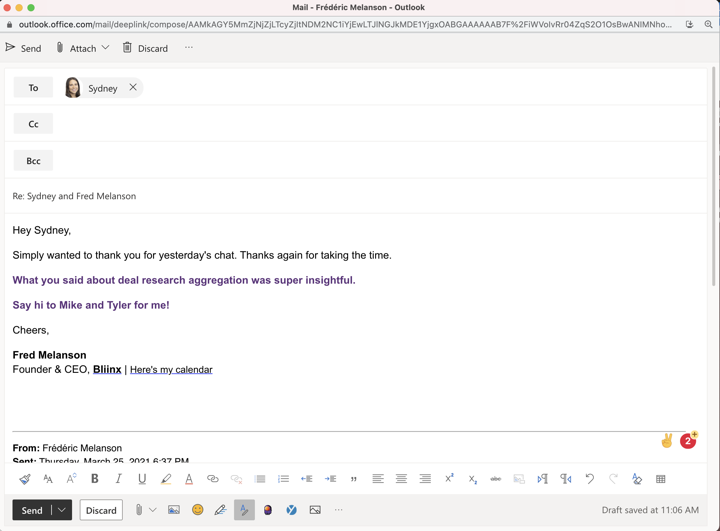Viewport: 720px width, 531px height.
Task: Insert pictures inline
Action: coord(174,510)
